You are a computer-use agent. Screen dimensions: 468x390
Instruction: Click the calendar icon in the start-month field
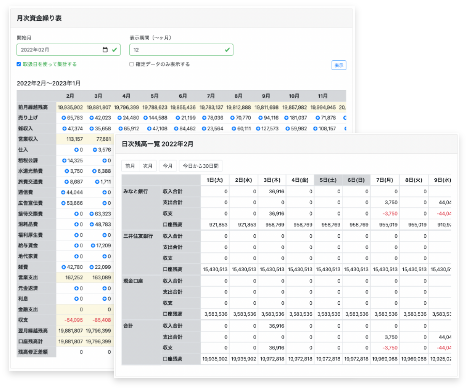pos(105,50)
